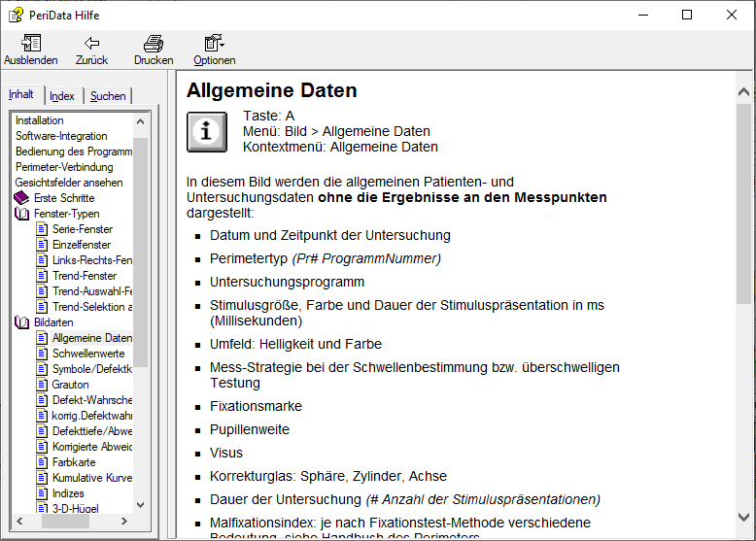Click the text 'Untersuchungsprogramm'
This screenshot has width=756, height=541.
click(287, 282)
